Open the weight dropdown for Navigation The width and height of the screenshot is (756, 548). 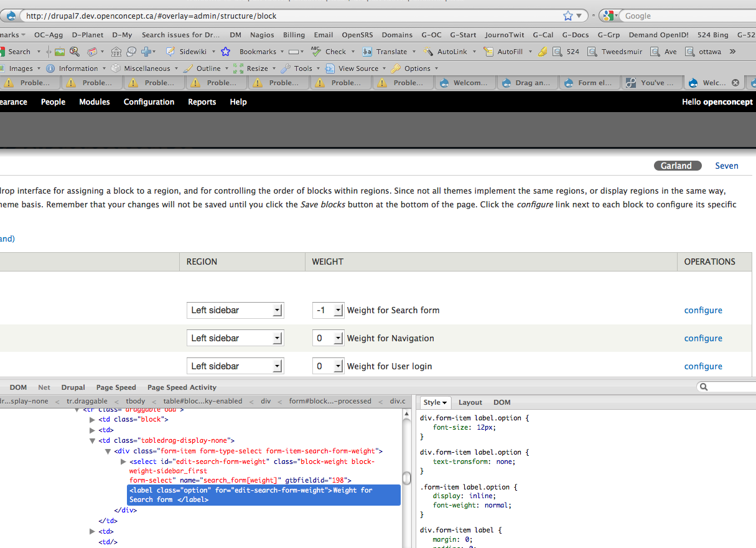pos(328,338)
